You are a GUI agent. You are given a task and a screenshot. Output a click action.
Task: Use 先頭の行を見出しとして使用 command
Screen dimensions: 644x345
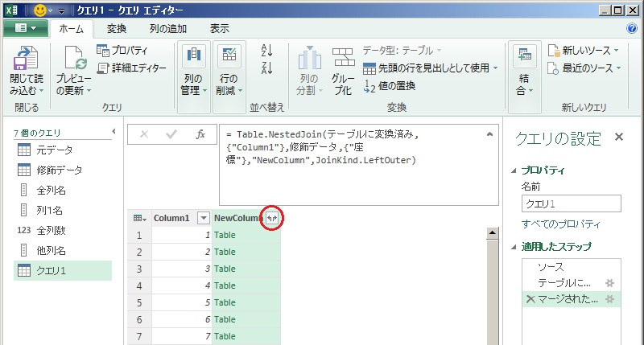(x=427, y=68)
